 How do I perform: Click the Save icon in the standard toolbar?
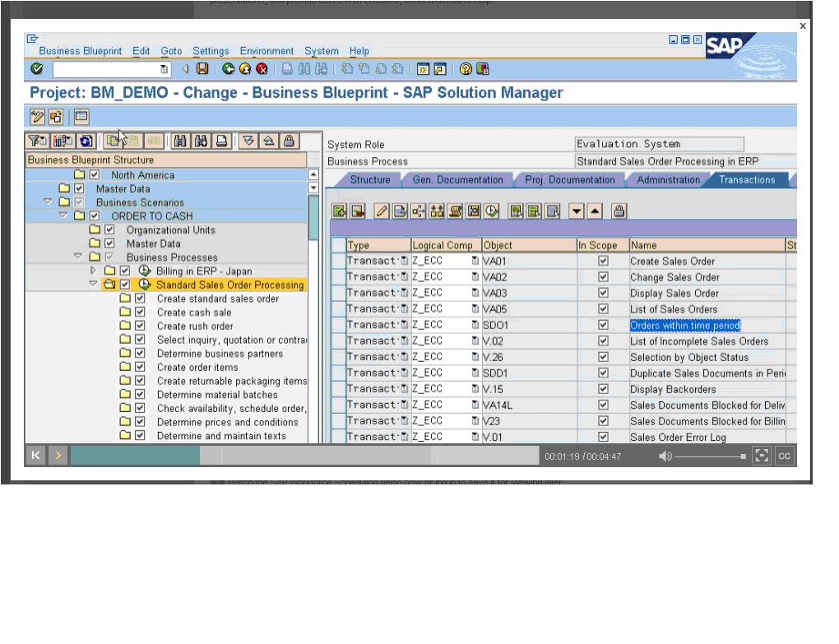[x=201, y=69]
